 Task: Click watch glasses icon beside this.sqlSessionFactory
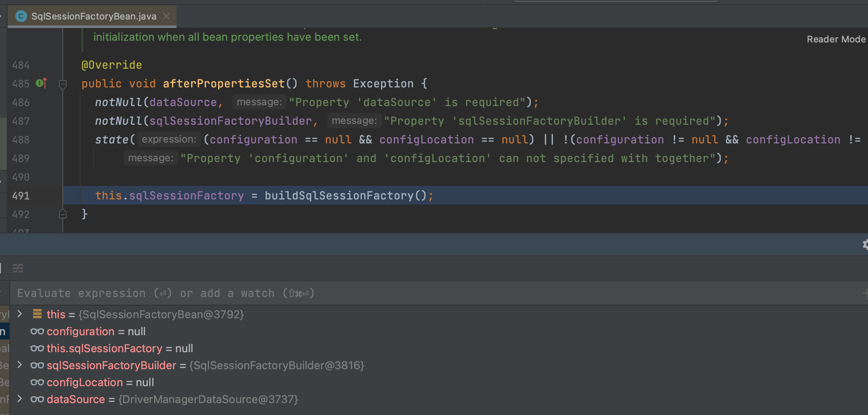coord(37,348)
